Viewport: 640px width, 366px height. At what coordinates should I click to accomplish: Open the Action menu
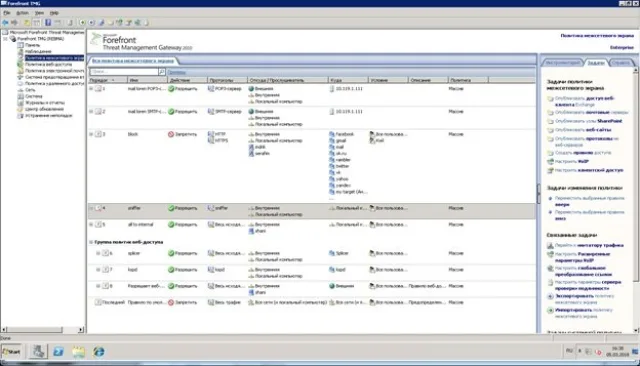pos(22,13)
